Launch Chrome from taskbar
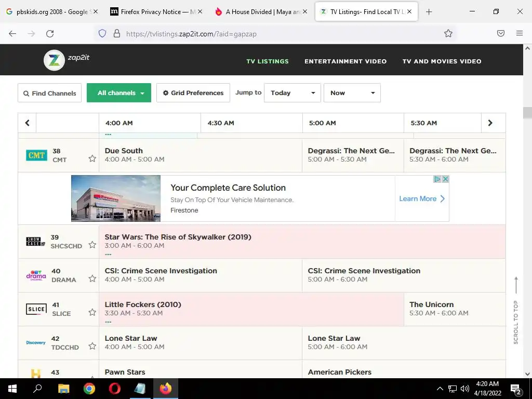Viewport: 532px width, 399px height. 89,389
